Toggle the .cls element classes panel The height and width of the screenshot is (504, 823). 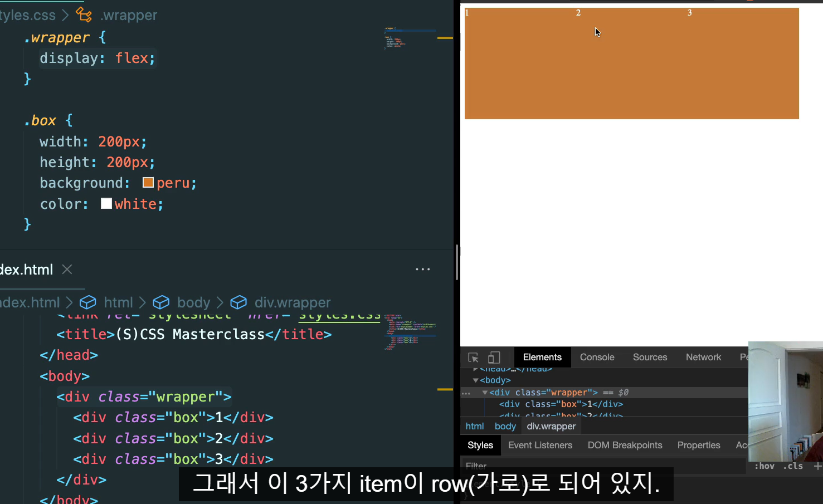tap(793, 466)
